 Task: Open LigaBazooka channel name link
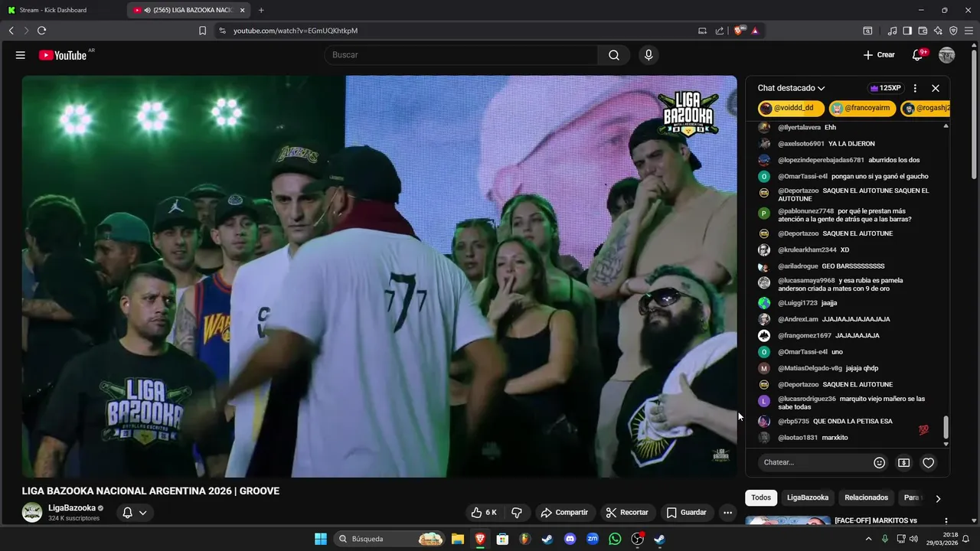click(x=72, y=507)
